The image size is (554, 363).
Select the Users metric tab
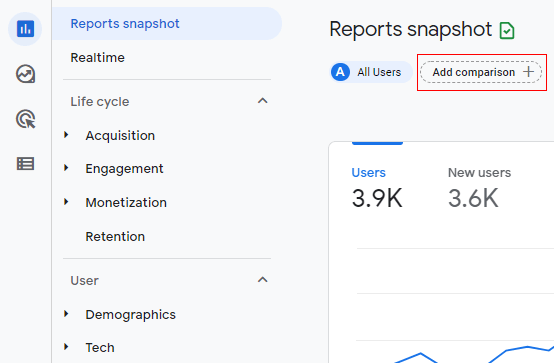(x=369, y=172)
